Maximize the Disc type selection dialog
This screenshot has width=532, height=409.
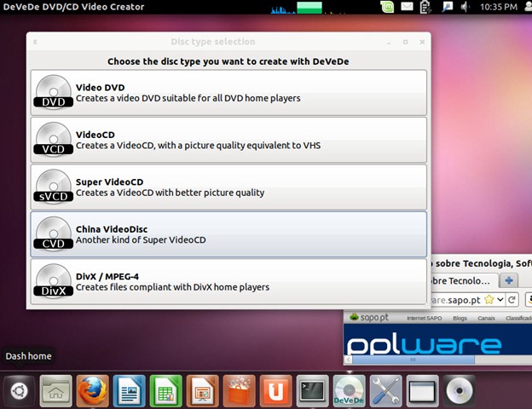click(x=406, y=42)
